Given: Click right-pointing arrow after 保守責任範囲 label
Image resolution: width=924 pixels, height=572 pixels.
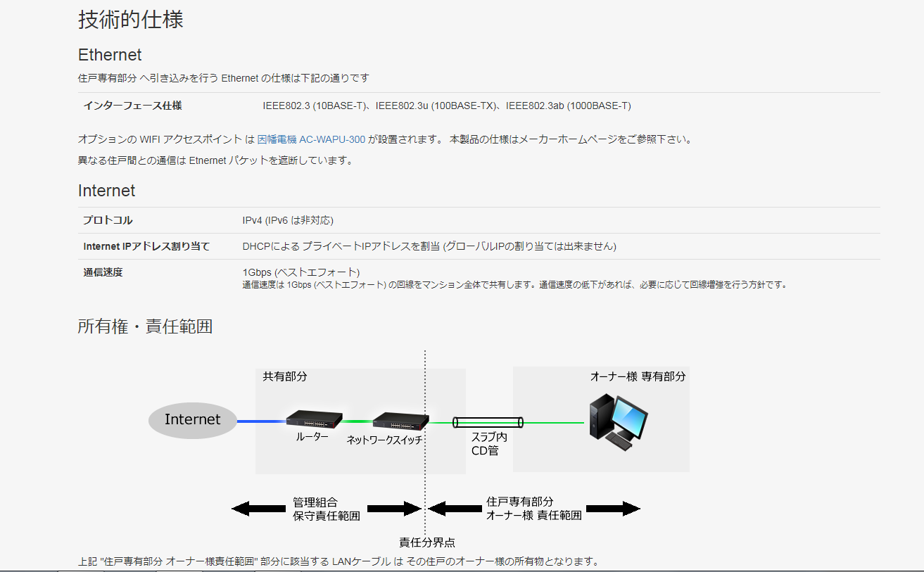Looking at the screenshot, I should (x=393, y=509).
